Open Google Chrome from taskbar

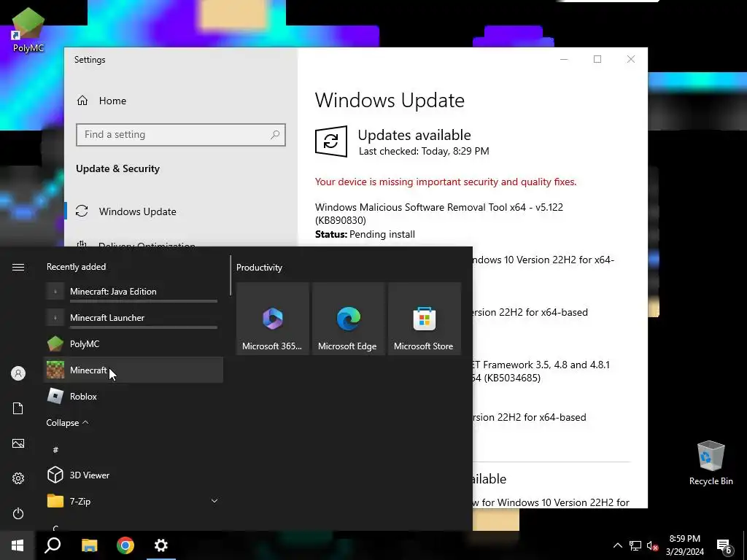(x=125, y=545)
